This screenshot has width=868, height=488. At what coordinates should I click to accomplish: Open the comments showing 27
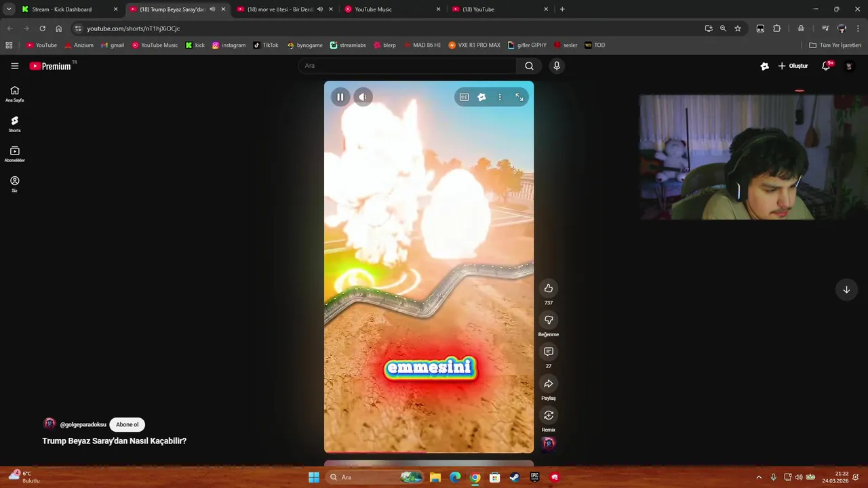pyautogui.click(x=549, y=352)
